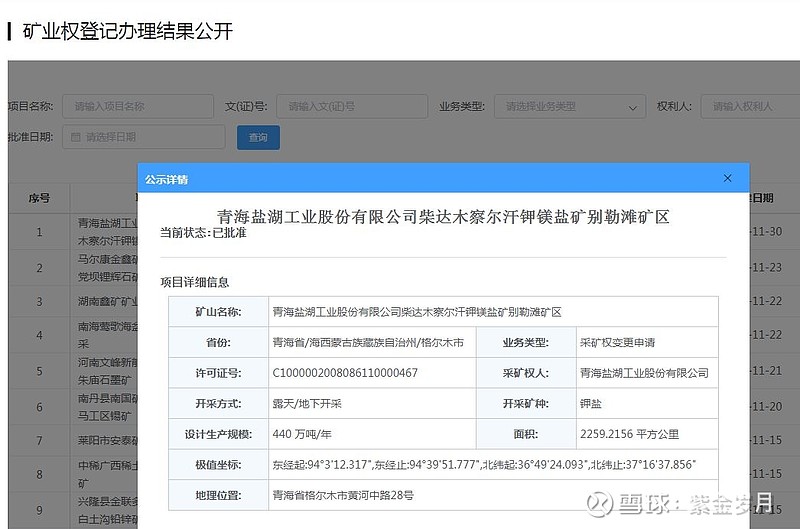
Task: Open the 业务类型 dropdown
Action: pyautogui.click(x=570, y=106)
